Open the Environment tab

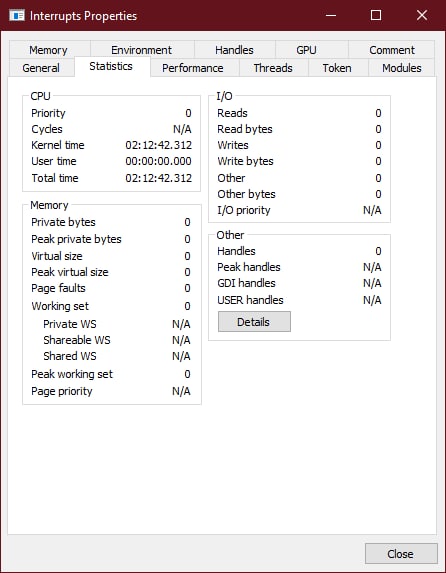pos(142,50)
